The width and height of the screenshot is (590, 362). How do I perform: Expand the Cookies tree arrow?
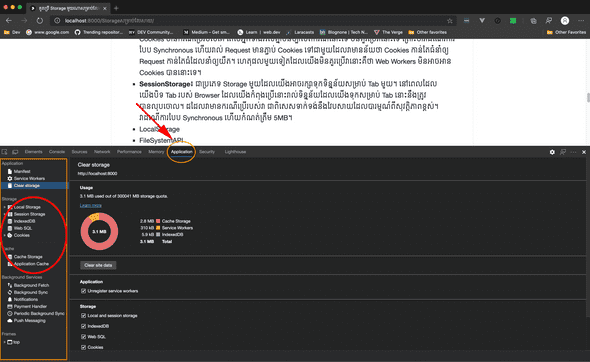pyautogui.click(x=4, y=236)
